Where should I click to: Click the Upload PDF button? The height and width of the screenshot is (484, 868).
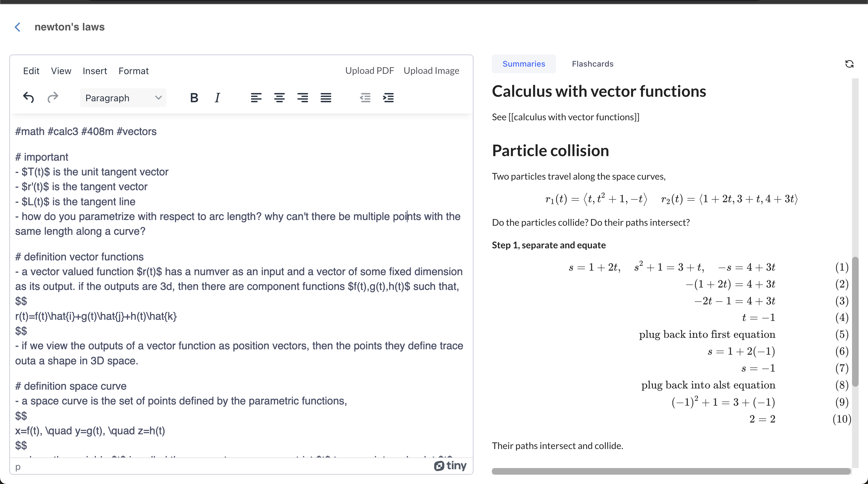[x=369, y=71]
